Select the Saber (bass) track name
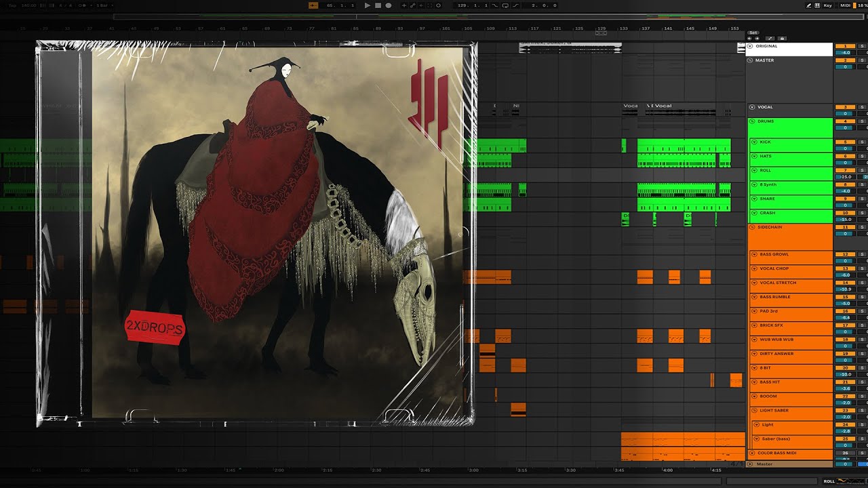 pyautogui.click(x=776, y=439)
